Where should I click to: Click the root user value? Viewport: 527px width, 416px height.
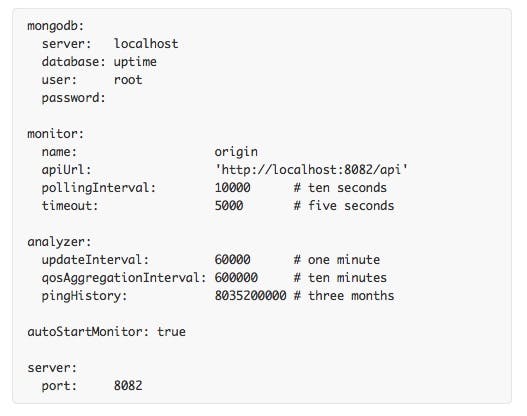tap(128, 80)
